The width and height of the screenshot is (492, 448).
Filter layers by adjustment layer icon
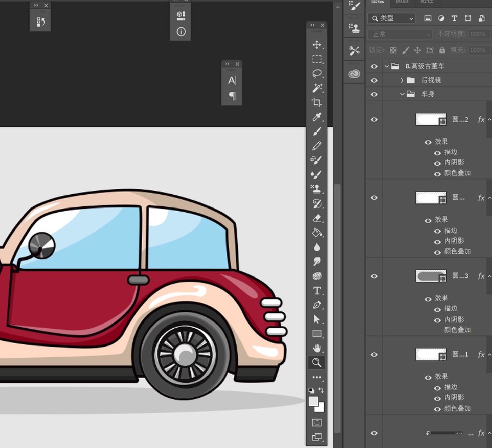[x=441, y=18]
